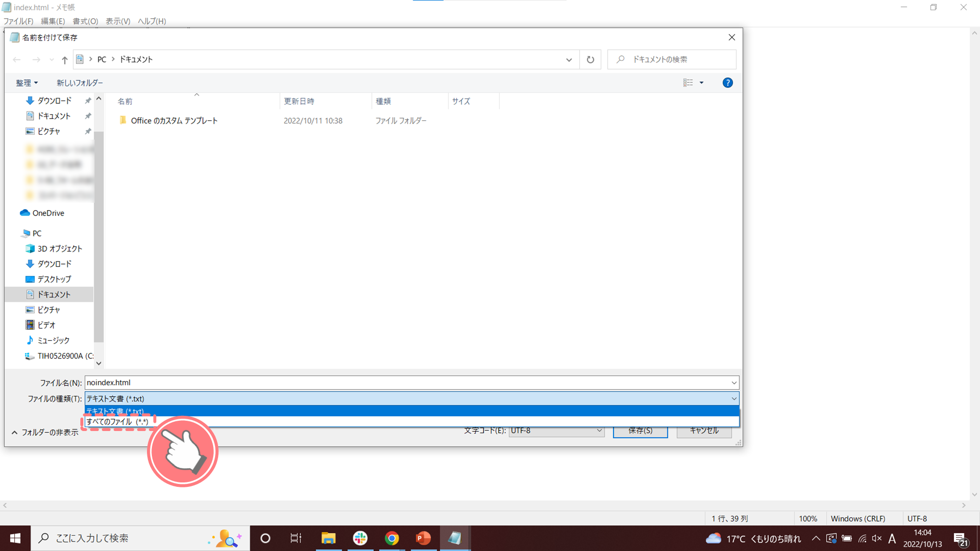
Task: Change view layout icon
Action: point(688,83)
